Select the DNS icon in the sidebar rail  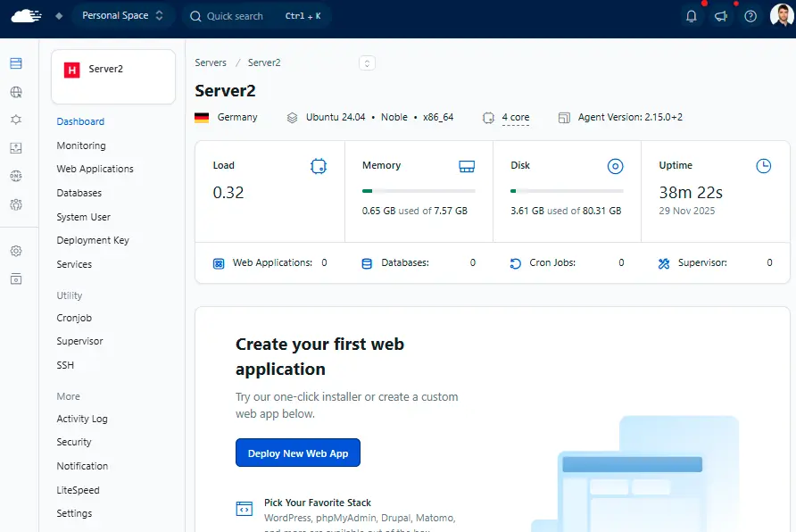coord(16,177)
